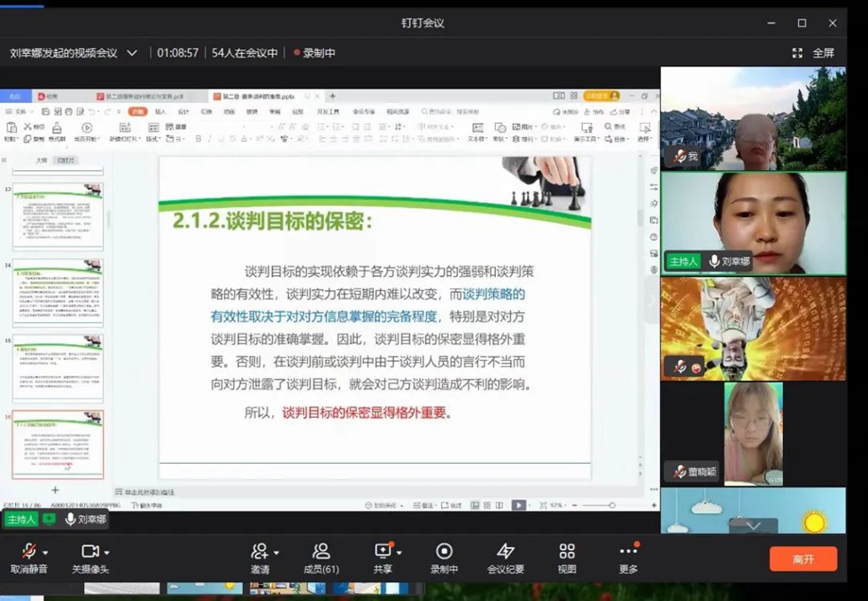Click the 共享 screen share icon
Image resolution: width=868 pixels, height=601 pixels.
click(383, 552)
